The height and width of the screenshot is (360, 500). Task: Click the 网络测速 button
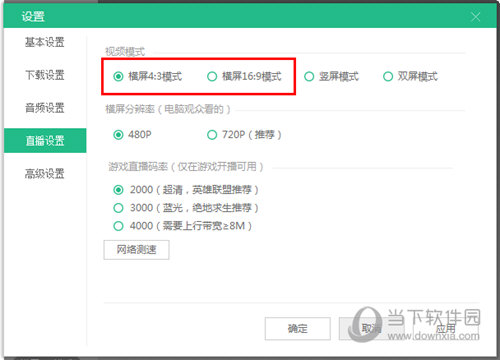click(136, 250)
